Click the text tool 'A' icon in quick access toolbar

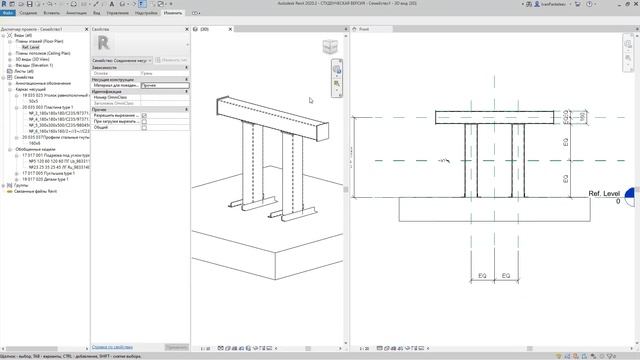tap(112, 4)
